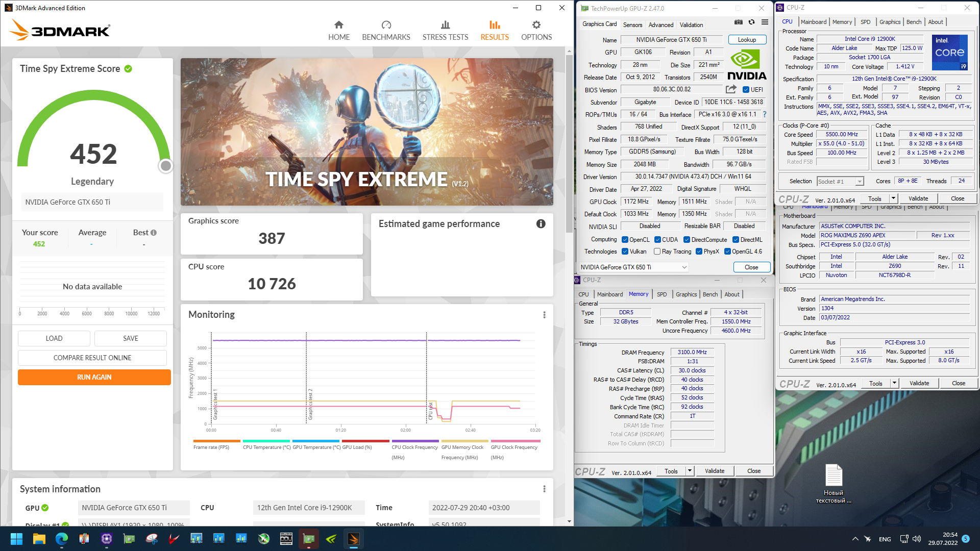Show info about the Best score
980x551 pixels.
pyautogui.click(x=154, y=233)
